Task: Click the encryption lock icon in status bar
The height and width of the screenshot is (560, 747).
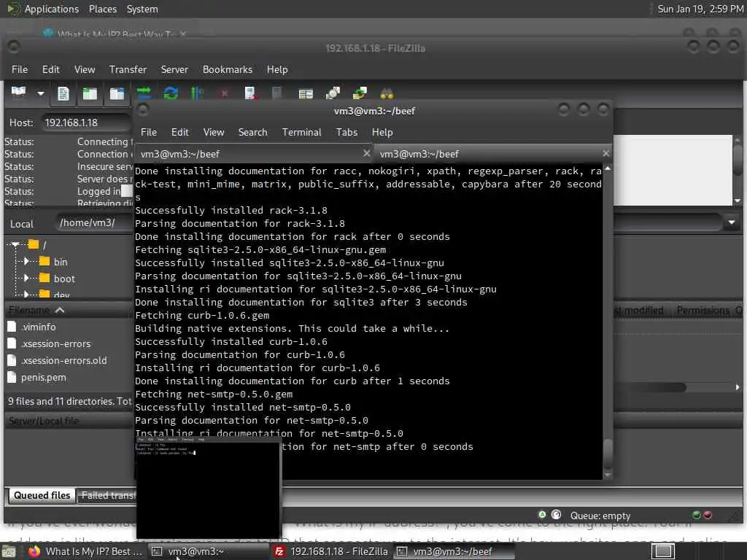Action: point(542,515)
